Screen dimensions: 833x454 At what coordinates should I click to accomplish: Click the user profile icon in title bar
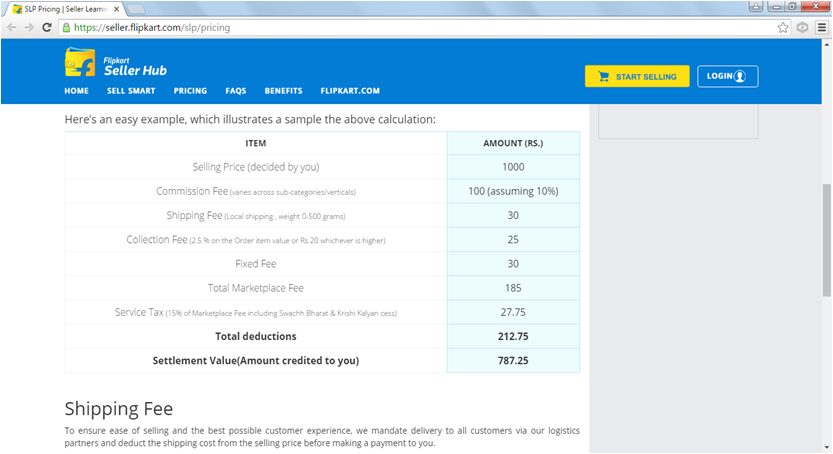point(755,6)
